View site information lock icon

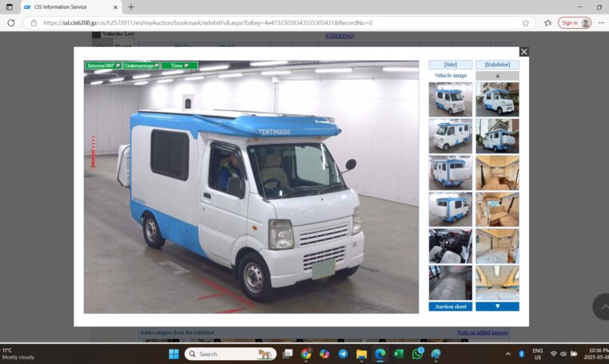(x=34, y=23)
